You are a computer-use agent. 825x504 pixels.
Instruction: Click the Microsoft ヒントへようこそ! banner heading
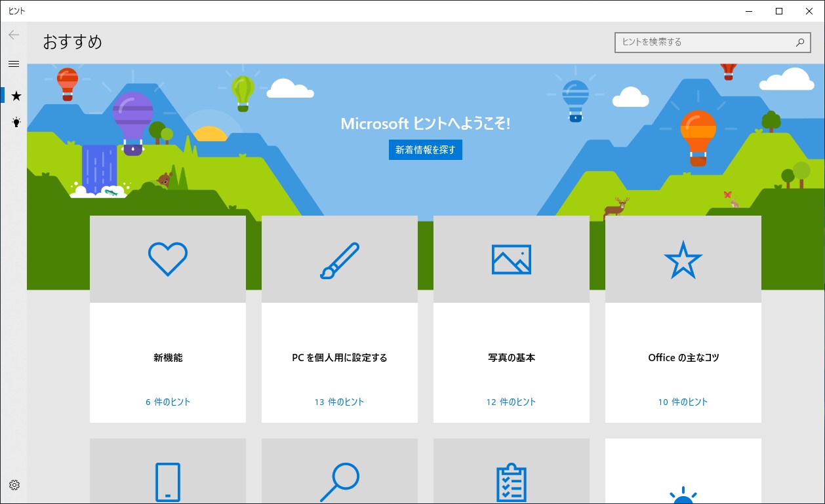tap(426, 123)
